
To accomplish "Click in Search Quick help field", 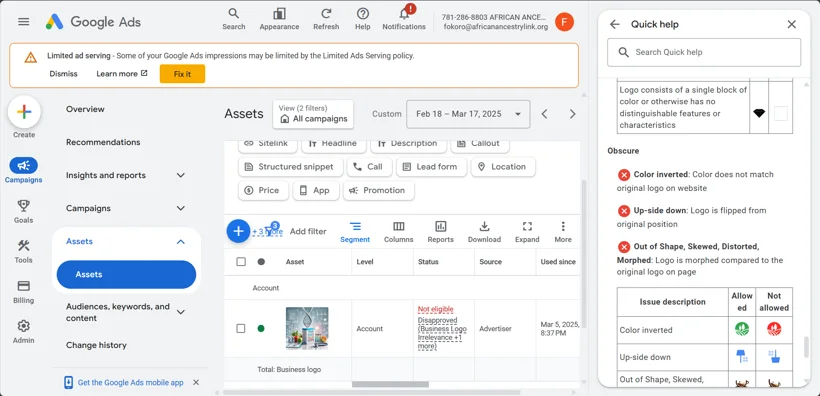I will pos(704,52).
